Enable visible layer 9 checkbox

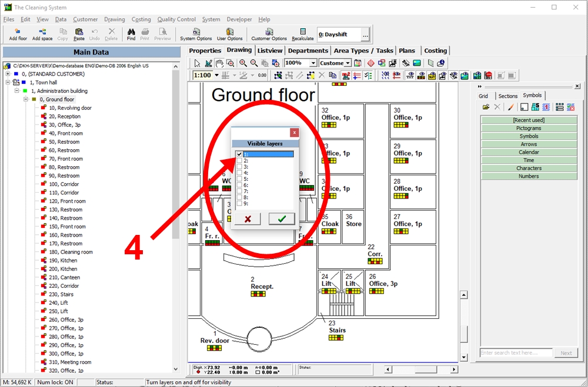click(x=239, y=204)
